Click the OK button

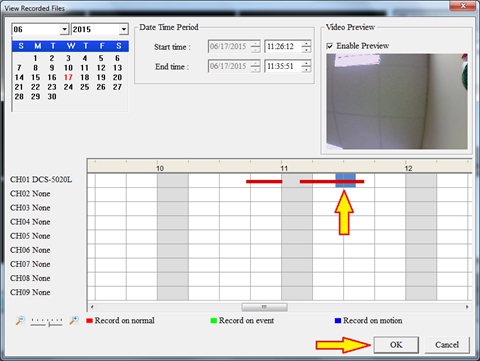pos(396,345)
